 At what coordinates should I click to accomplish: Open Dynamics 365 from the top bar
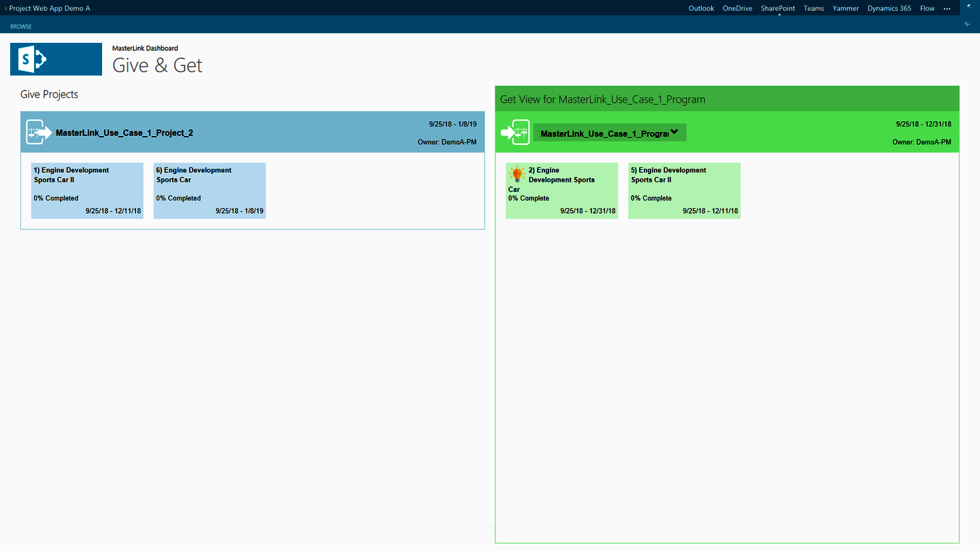tap(889, 8)
